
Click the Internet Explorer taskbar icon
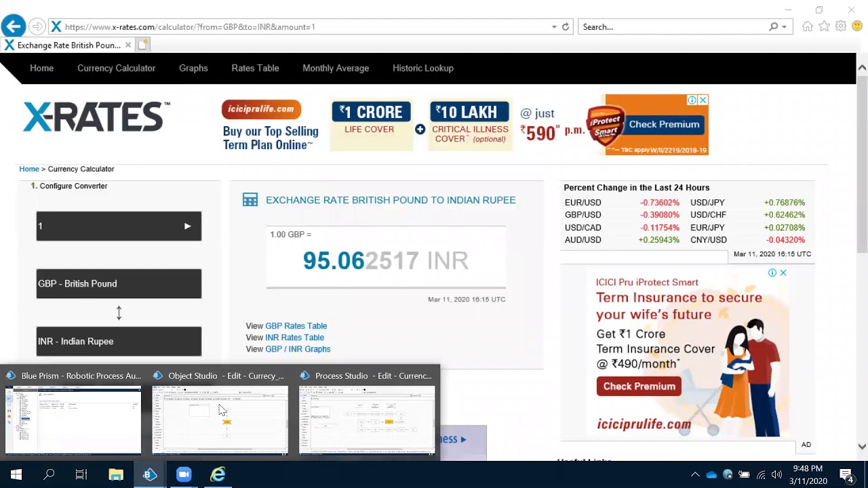pos(218,474)
